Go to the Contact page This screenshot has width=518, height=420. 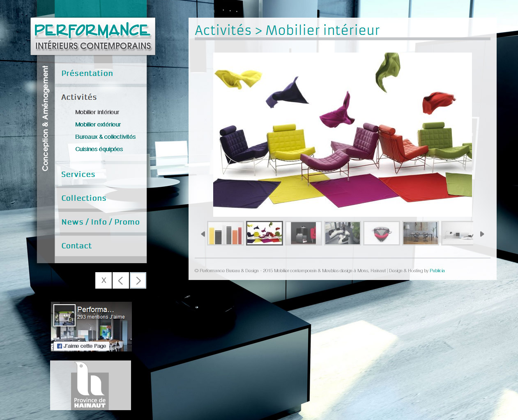click(x=76, y=246)
